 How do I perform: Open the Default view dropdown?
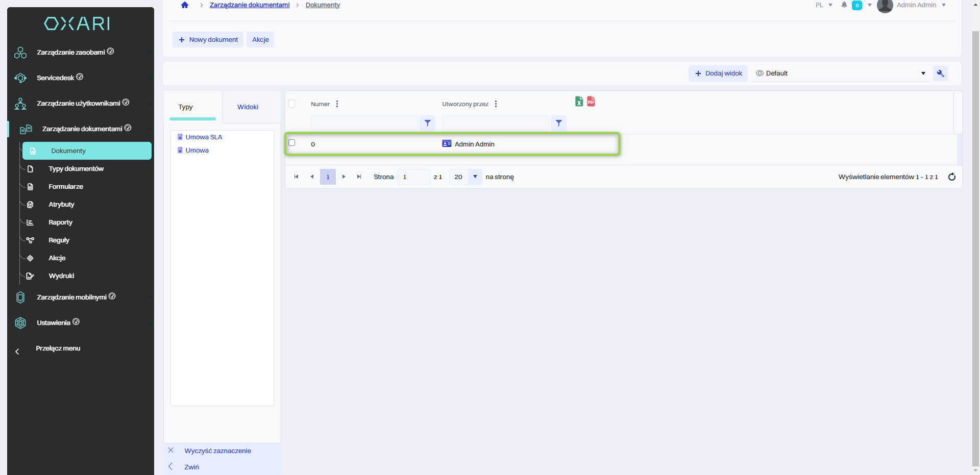841,73
